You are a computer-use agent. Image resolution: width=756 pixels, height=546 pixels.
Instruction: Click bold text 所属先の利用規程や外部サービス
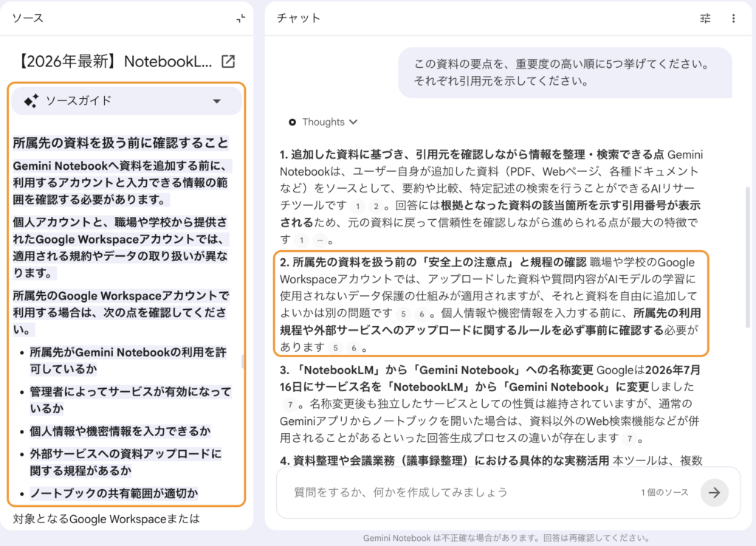click(490, 322)
